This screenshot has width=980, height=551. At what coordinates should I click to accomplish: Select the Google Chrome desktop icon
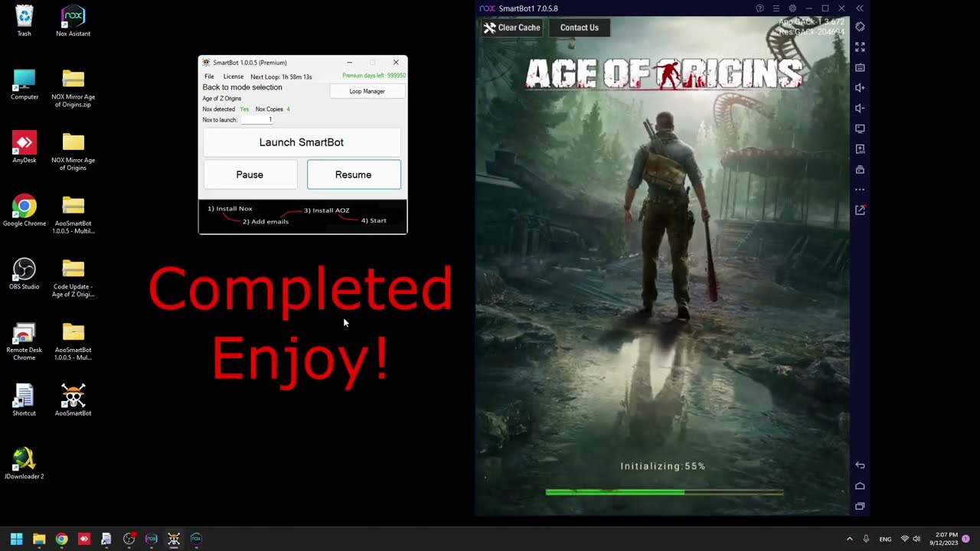point(24,210)
